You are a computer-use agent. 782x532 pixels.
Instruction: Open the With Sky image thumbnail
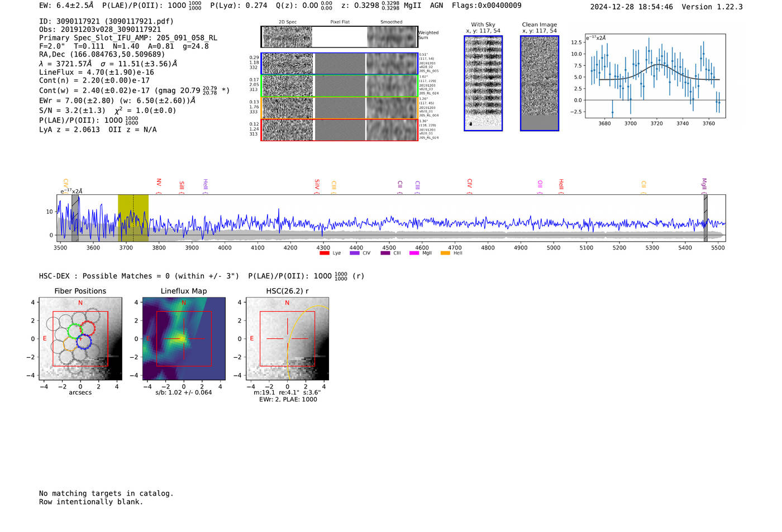483,83
